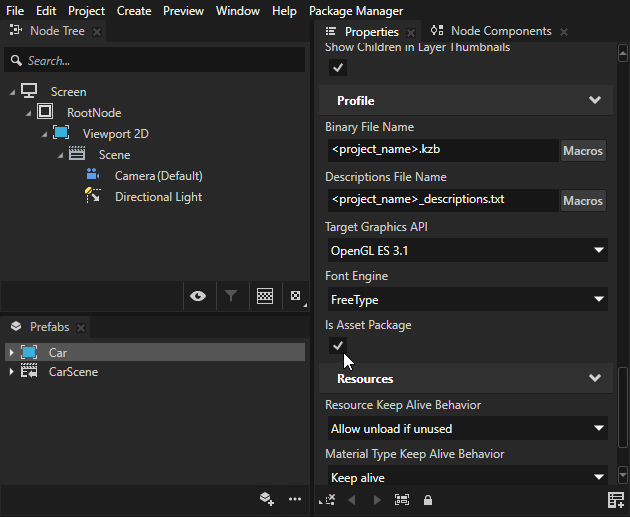This screenshot has width=630, height=517.
Task: Click the Properties scrollbar down arrow
Action: coord(623,474)
